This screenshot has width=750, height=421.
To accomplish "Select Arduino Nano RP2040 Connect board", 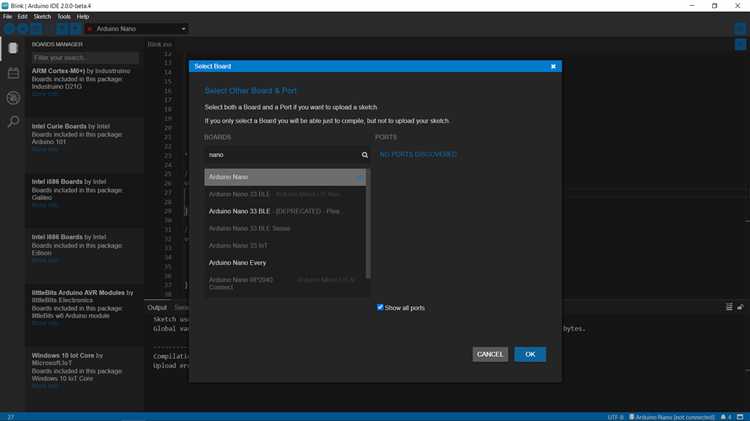I will [x=285, y=284].
